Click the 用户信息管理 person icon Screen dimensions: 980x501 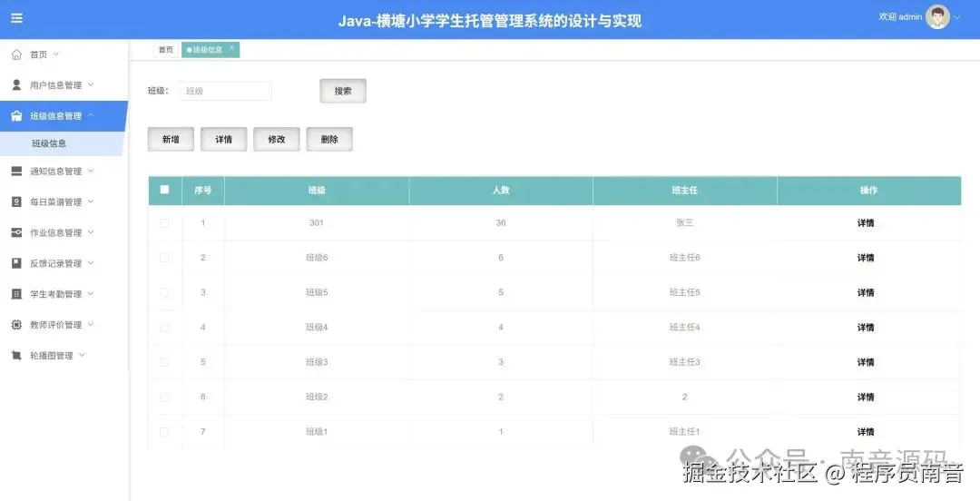click(x=17, y=84)
